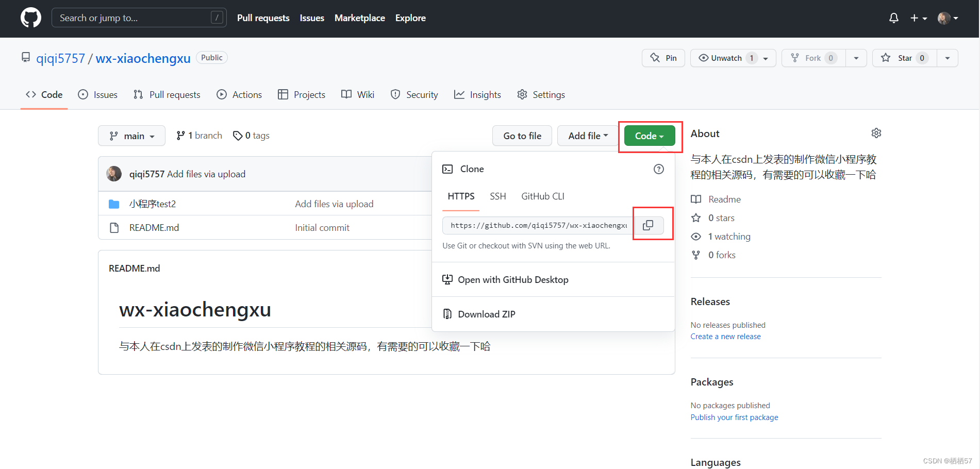This screenshot has height=469, width=980.
Task: Go to file button
Action: pos(522,136)
